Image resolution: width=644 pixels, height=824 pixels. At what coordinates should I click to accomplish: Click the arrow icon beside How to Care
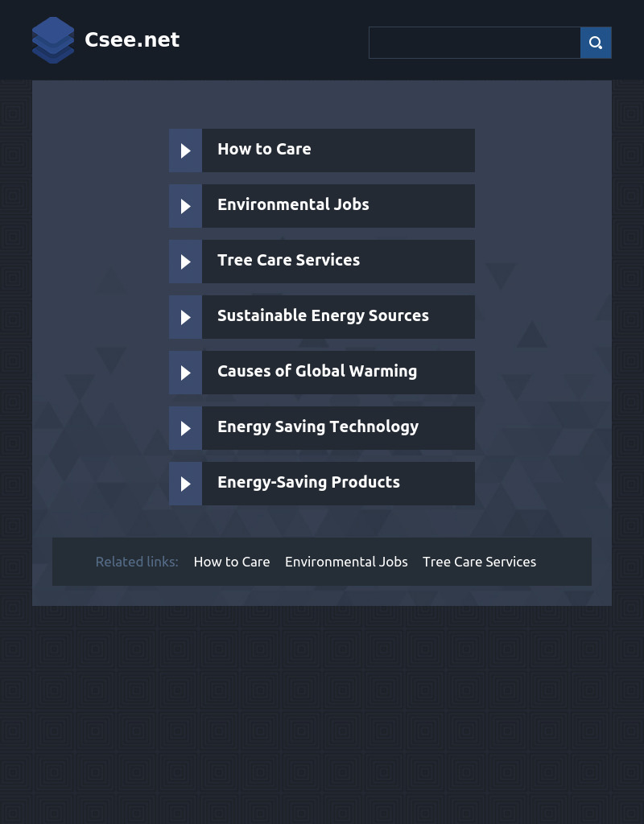(x=186, y=150)
